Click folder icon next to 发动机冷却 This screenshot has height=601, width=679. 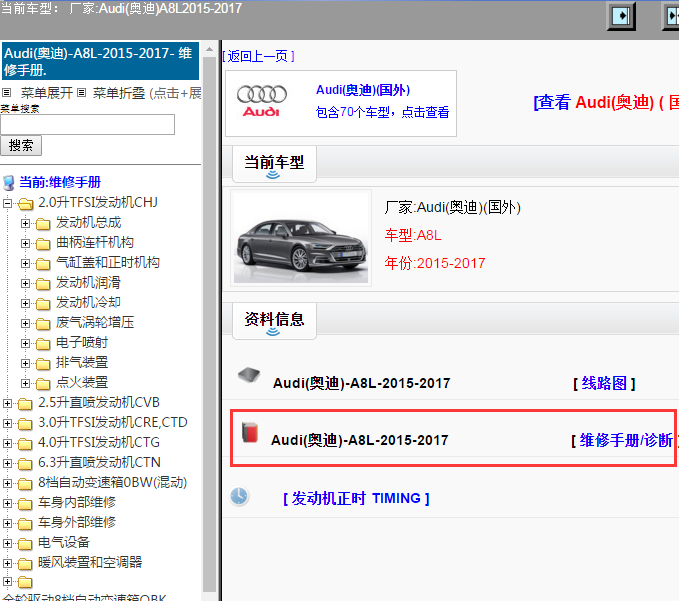click(43, 304)
